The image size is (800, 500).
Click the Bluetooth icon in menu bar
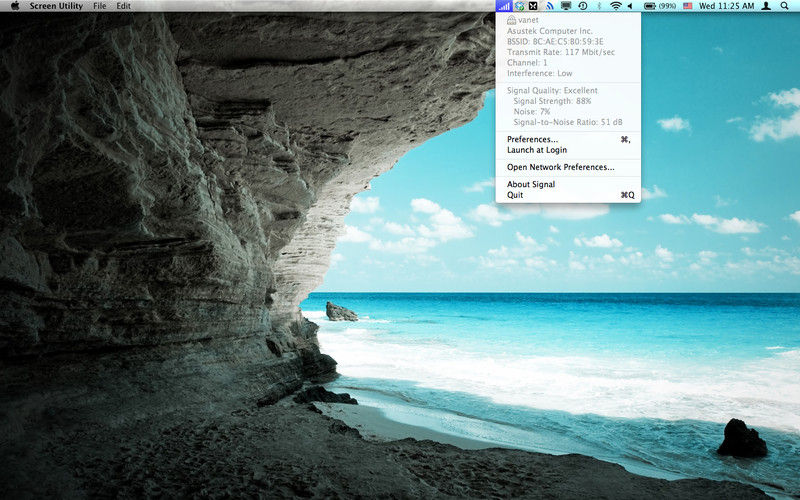[599, 6]
